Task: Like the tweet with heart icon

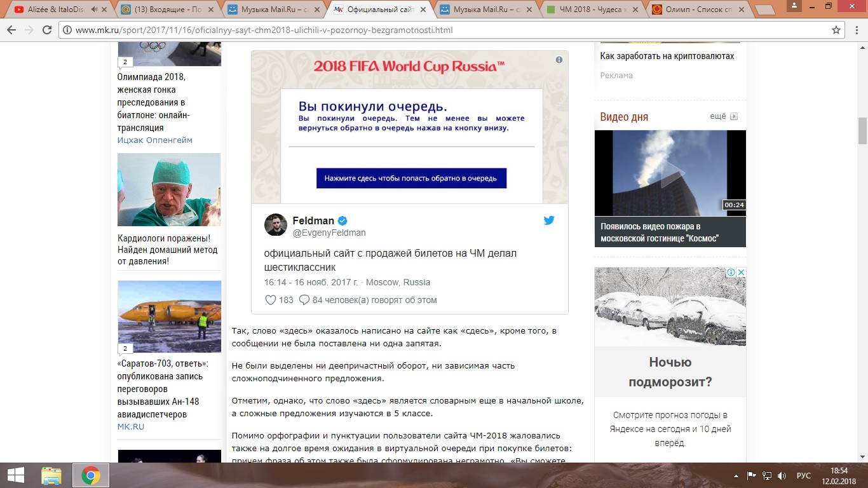Action: click(x=270, y=300)
